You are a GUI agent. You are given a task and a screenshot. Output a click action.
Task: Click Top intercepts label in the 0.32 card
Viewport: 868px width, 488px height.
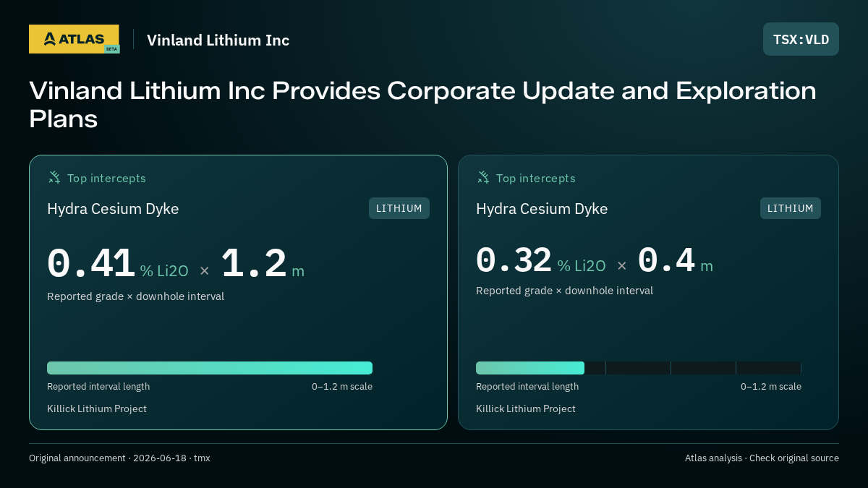536,178
